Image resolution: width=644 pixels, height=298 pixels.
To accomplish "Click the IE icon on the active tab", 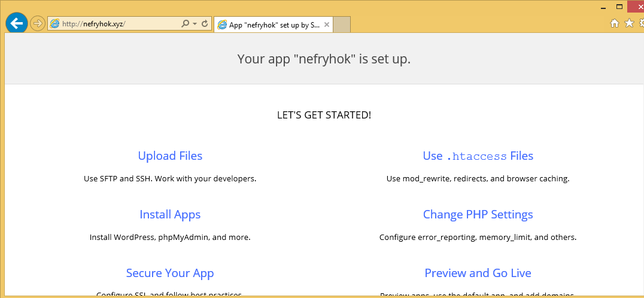I will (x=222, y=25).
